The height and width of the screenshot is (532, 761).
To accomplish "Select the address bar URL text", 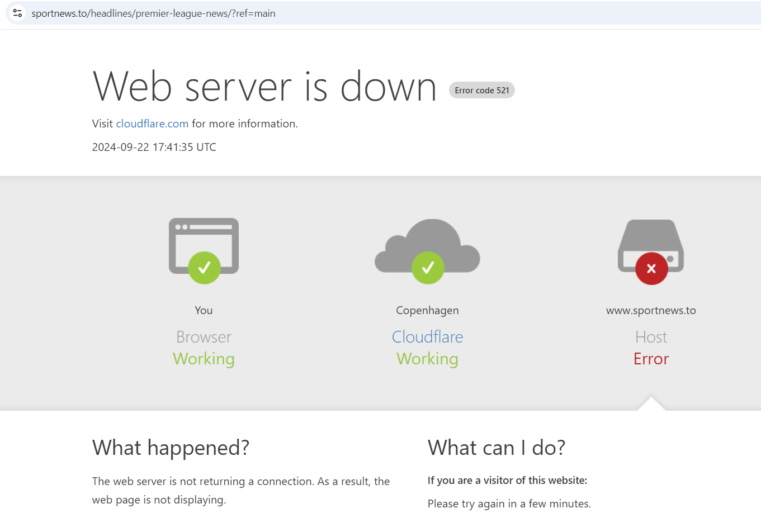I will [153, 13].
